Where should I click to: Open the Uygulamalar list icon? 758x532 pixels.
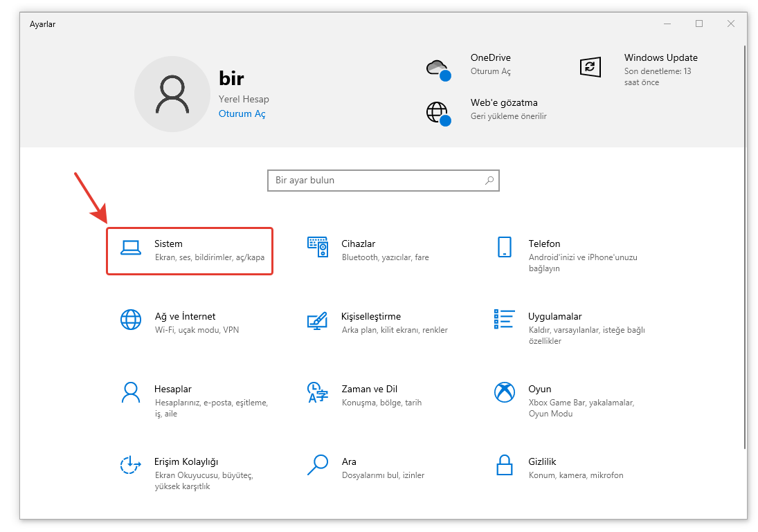point(504,320)
